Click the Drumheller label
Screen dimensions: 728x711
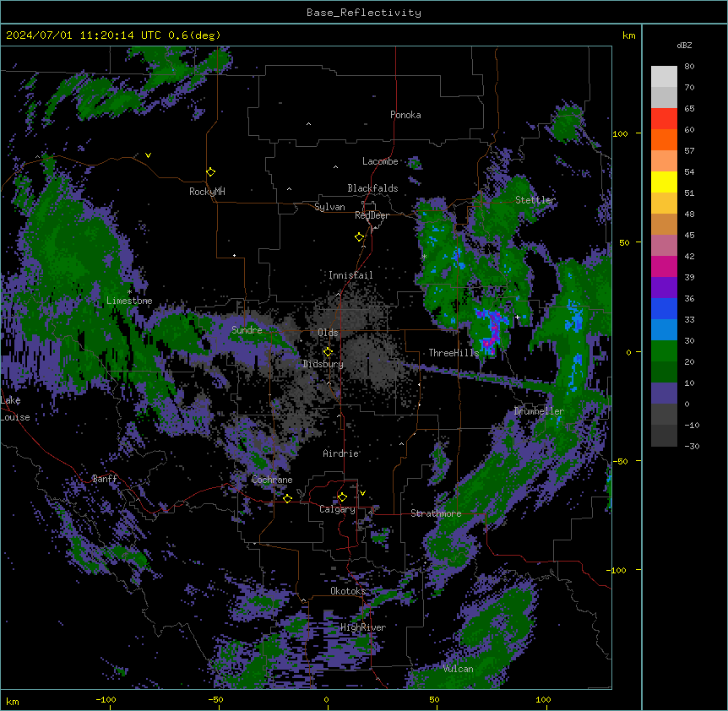[539, 411]
